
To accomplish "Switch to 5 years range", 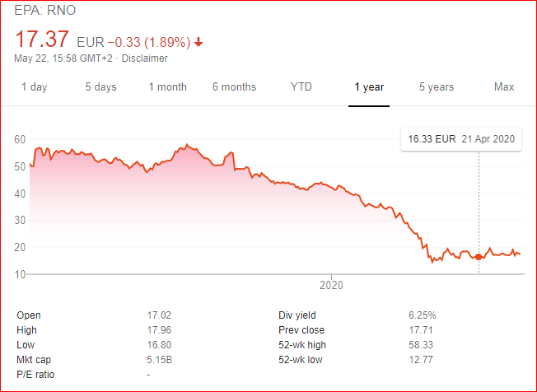I will click(436, 87).
